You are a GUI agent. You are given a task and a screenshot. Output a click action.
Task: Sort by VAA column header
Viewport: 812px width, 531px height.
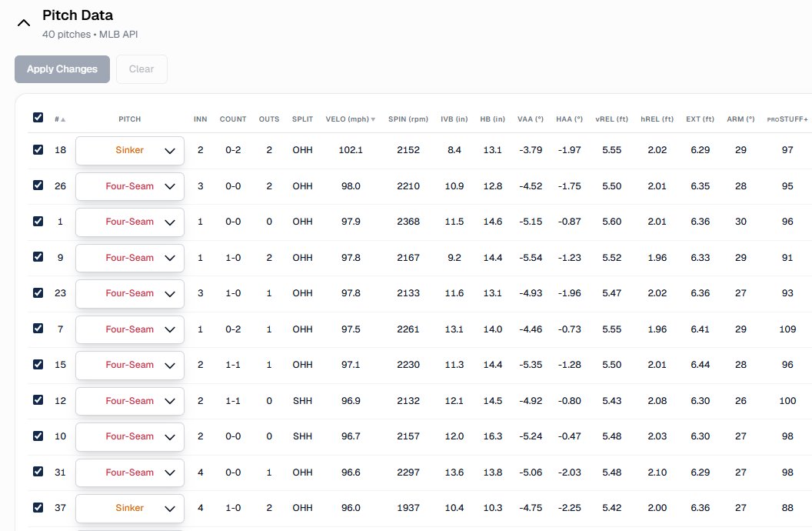pyautogui.click(x=531, y=119)
